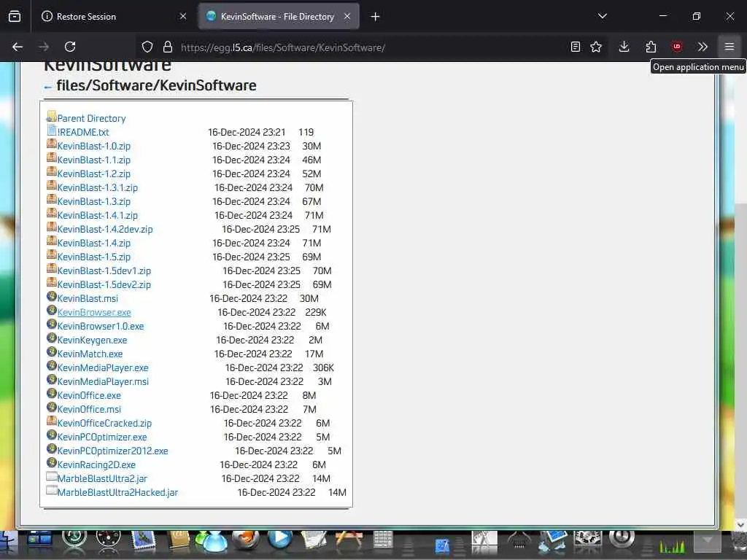
Task: List all tabs dropdown chevron
Action: 602,17
